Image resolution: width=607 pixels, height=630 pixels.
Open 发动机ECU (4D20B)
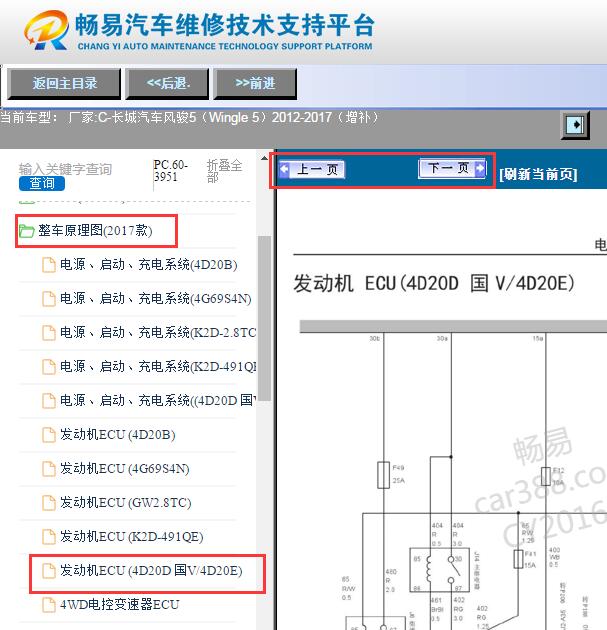tap(118, 435)
